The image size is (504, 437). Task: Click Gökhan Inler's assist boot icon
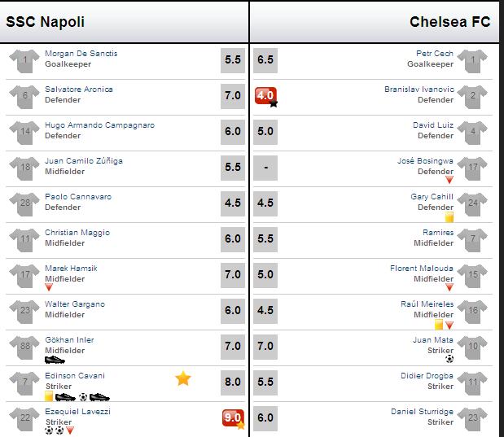point(55,360)
